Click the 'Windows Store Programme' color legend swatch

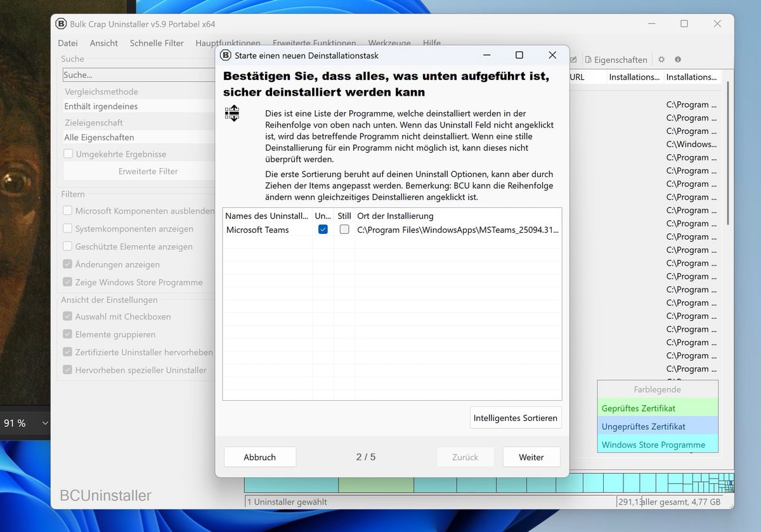coord(657,444)
